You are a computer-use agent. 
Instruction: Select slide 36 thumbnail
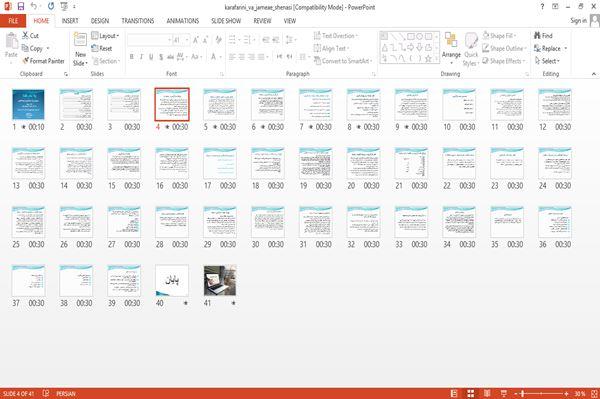554,222
